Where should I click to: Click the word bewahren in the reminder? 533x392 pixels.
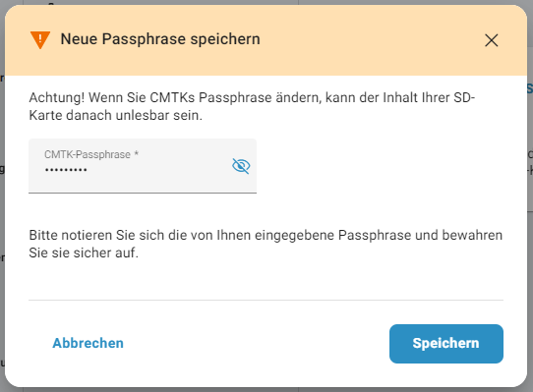click(x=472, y=235)
